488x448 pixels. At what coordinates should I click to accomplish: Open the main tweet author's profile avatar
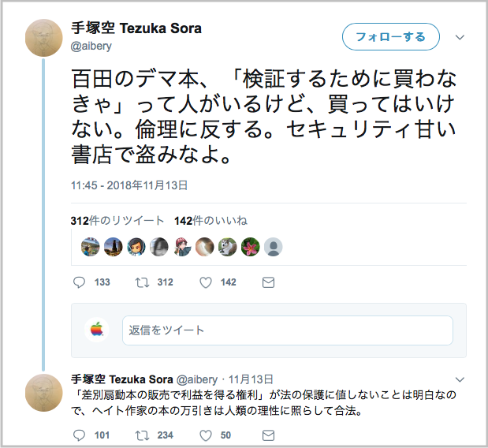pos(44,37)
